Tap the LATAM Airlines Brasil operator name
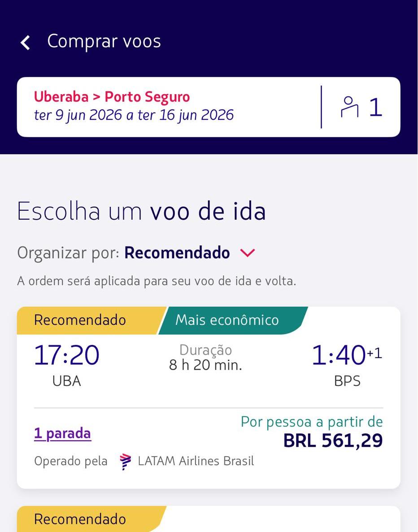The width and height of the screenshot is (418, 532). tap(196, 461)
